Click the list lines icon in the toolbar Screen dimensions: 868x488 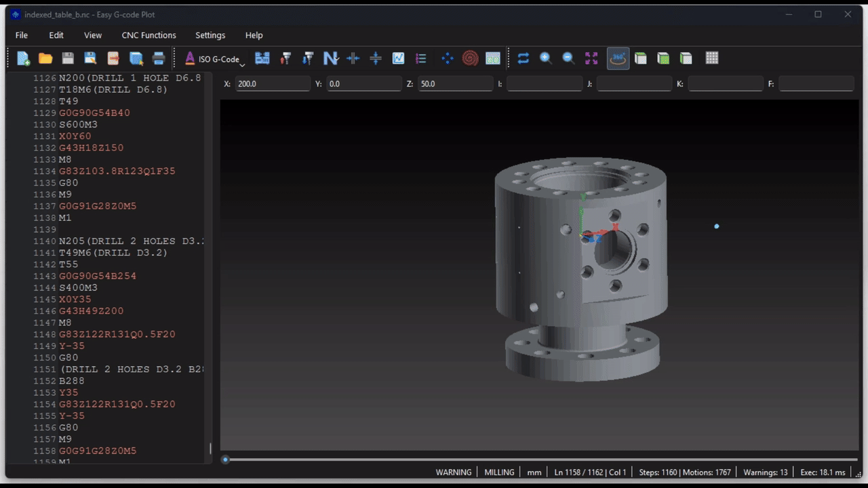(420, 58)
